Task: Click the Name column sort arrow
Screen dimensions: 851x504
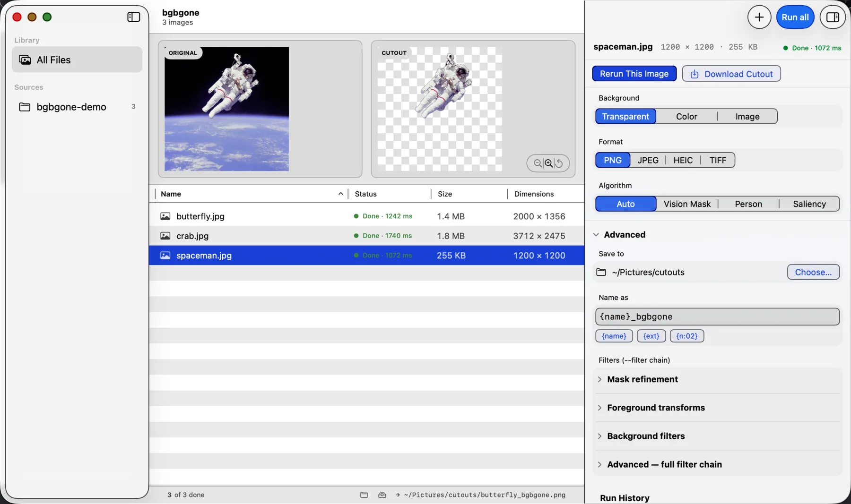Action: click(340, 194)
